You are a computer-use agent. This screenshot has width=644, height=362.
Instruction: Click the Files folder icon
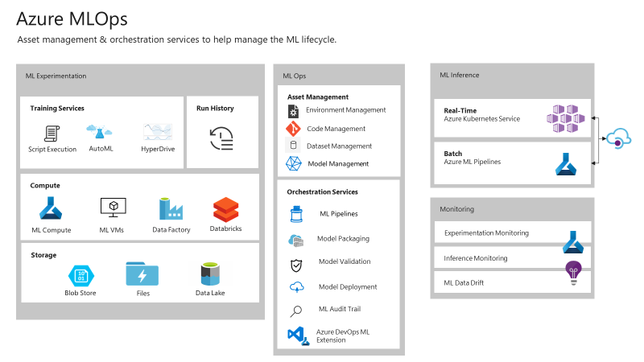[x=142, y=274]
